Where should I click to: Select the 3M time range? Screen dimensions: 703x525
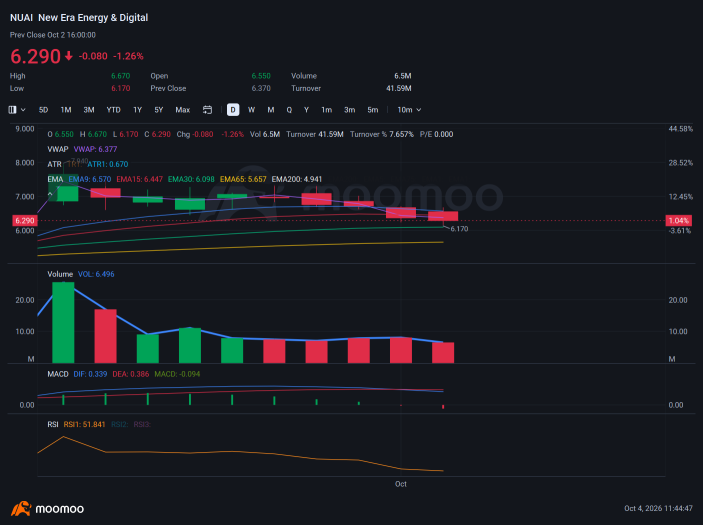coord(89,110)
